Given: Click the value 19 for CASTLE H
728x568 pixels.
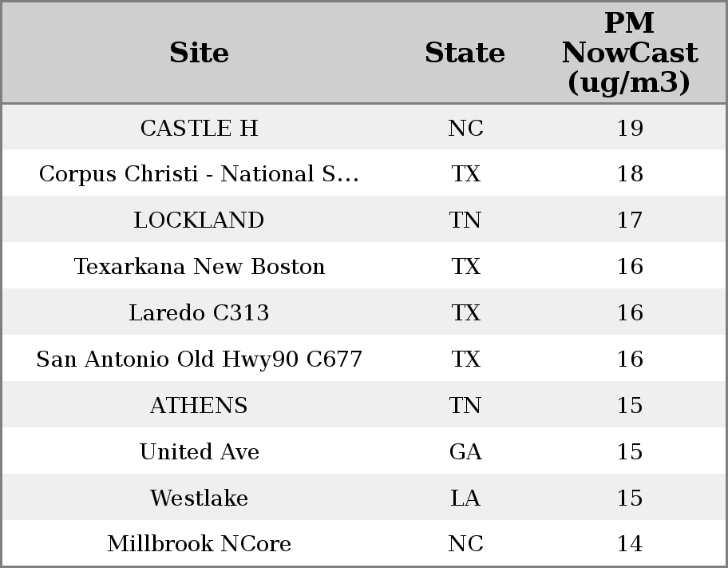Looking at the screenshot, I should click(x=630, y=128).
